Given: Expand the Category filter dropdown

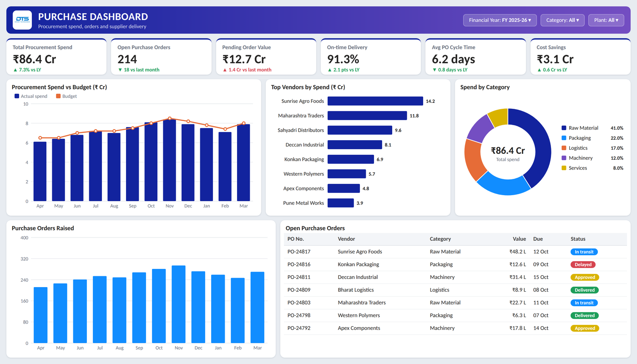Looking at the screenshot, I should pos(562,20).
